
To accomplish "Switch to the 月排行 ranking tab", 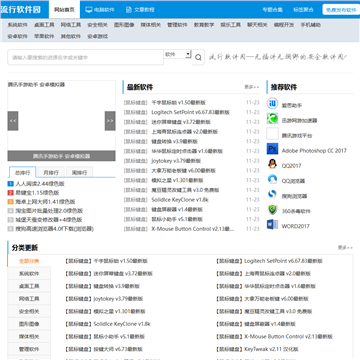I will [51, 172].
